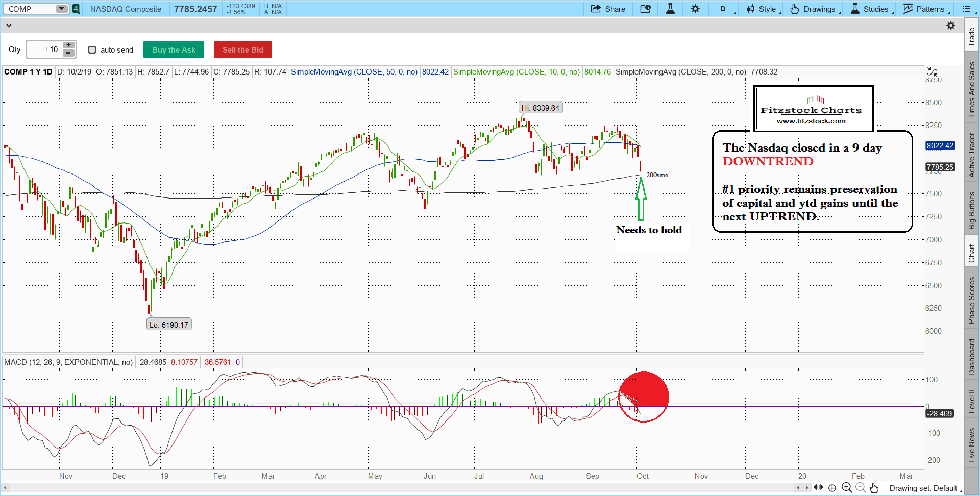This screenshot has width=980, height=496.
Task: Collapse the panel using the chevron below COMP
Action: pos(8,26)
